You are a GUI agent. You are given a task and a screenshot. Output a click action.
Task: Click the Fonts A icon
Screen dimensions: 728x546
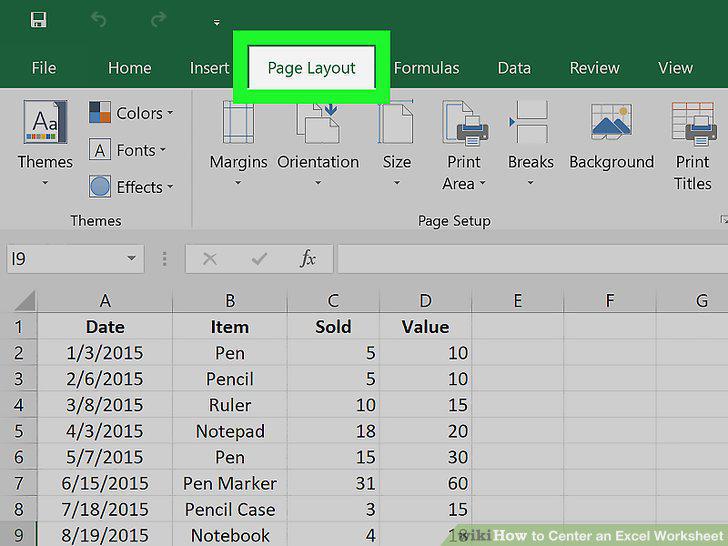coord(100,150)
